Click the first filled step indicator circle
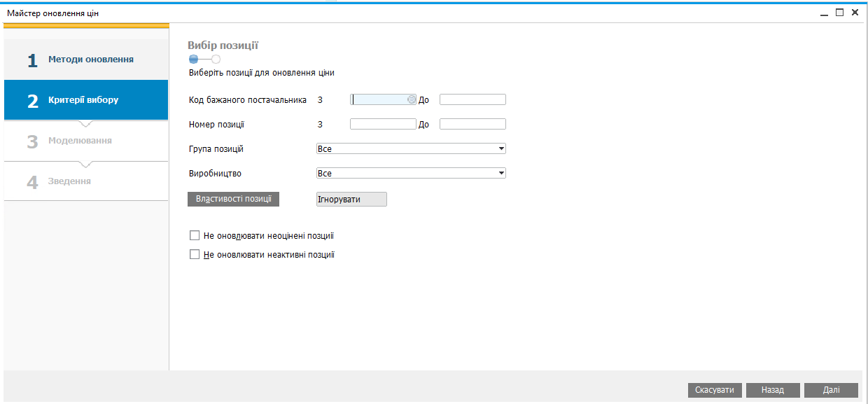The width and height of the screenshot is (868, 404). (x=193, y=60)
